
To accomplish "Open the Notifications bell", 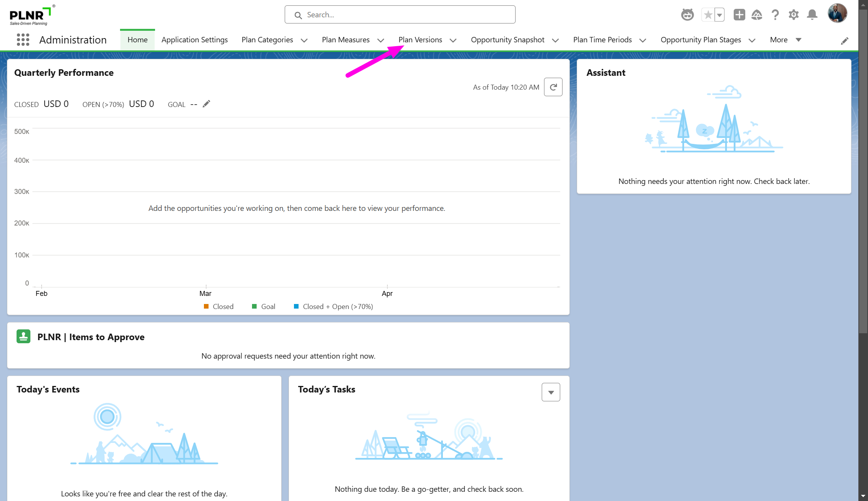I will 812,15.
